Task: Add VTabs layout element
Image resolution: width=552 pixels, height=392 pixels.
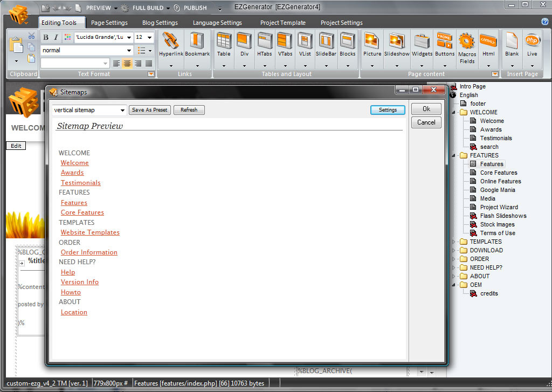Action: coord(285,44)
